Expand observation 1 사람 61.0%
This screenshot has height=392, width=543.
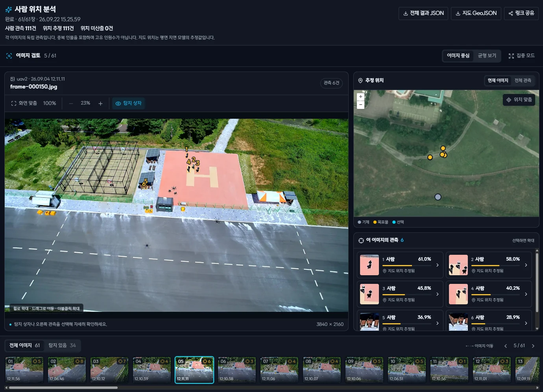point(400,265)
